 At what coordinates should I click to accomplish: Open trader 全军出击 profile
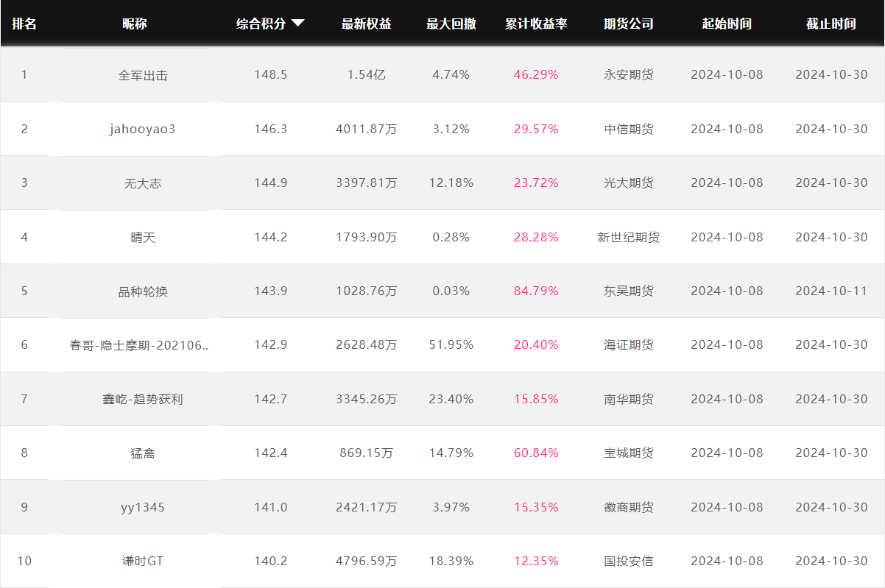[x=143, y=75]
